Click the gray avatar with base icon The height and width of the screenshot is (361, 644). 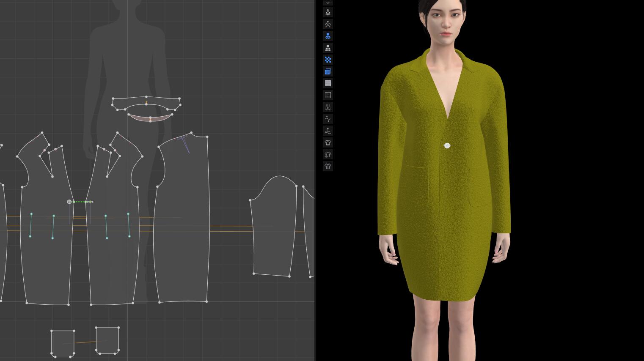(328, 48)
